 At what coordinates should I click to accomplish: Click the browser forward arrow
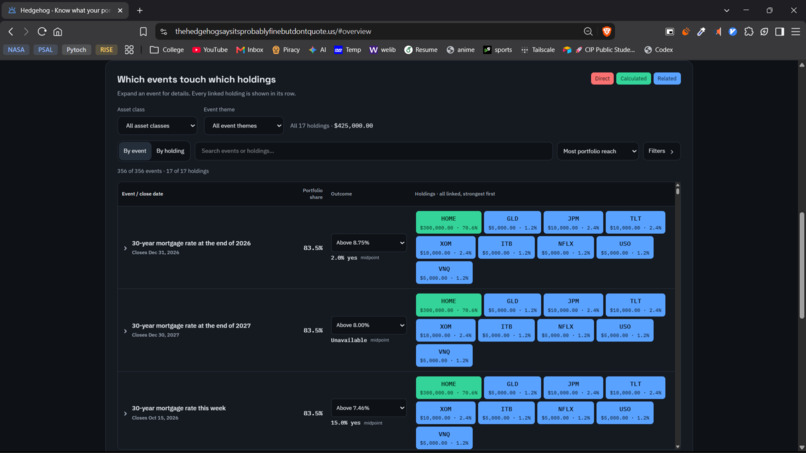(x=26, y=31)
